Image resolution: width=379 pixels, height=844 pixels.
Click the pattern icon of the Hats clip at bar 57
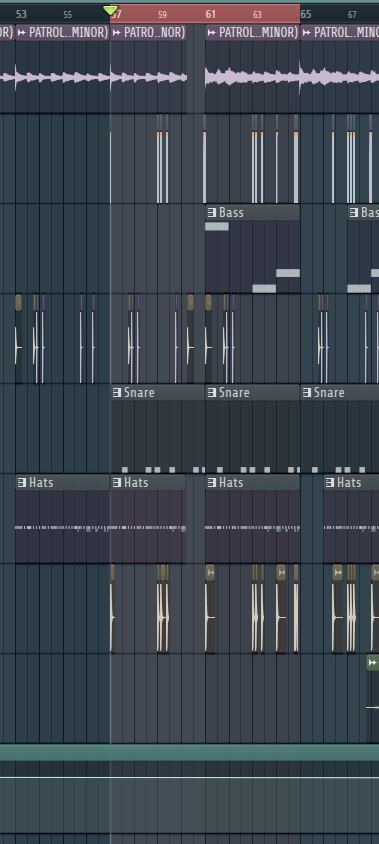click(x=117, y=482)
